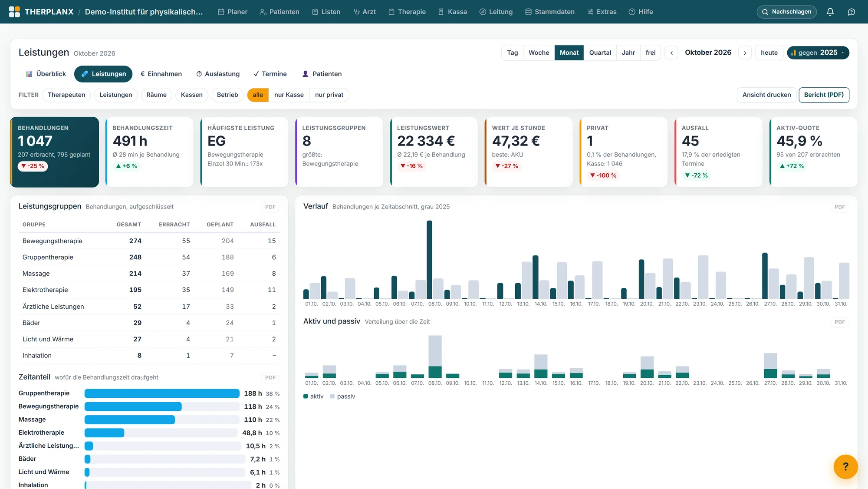The width and height of the screenshot is (868, 489).
Task: Open the Therapeuten filter
Action: coord(66,95)
